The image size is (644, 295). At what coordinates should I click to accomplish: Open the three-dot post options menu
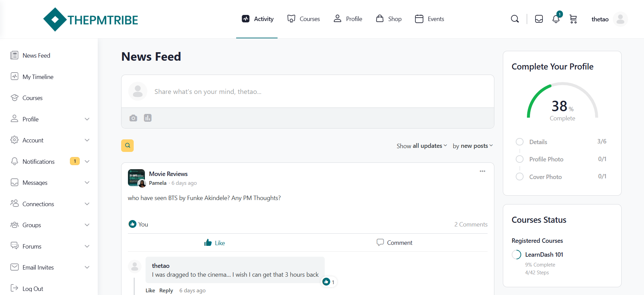pyautogui.click(x=482, y=171)
